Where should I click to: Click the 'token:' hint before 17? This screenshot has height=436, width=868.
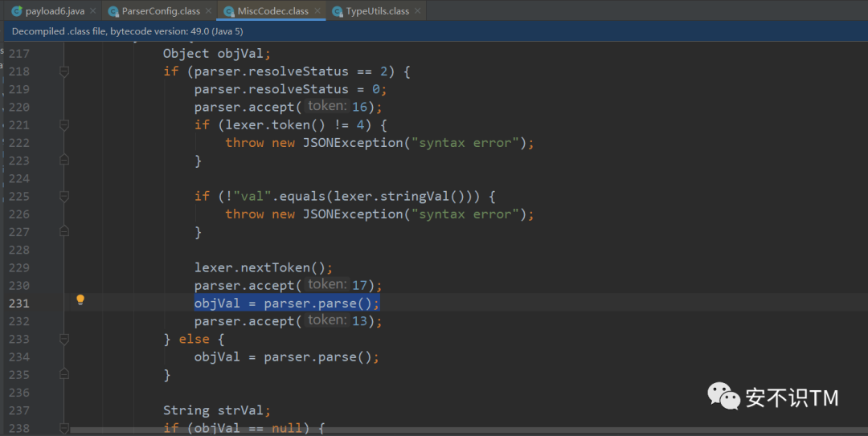[327, 285]
